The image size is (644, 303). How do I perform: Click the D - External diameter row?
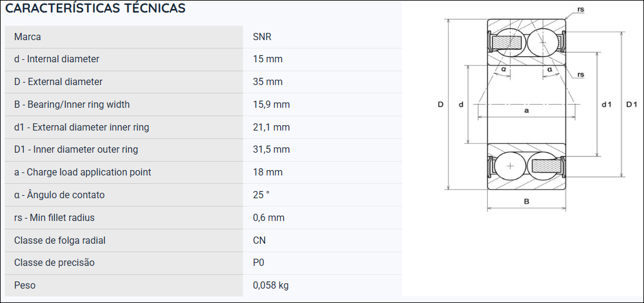coord(203,82)
